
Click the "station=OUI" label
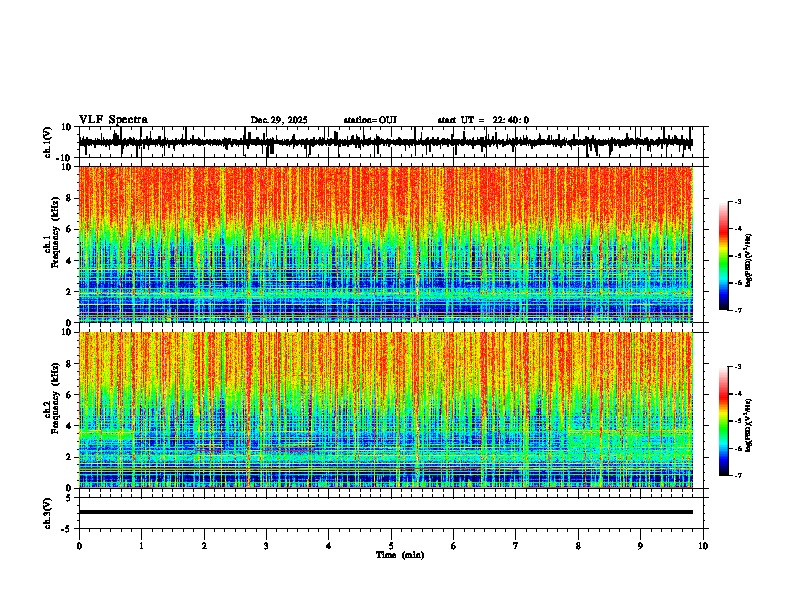370,120
